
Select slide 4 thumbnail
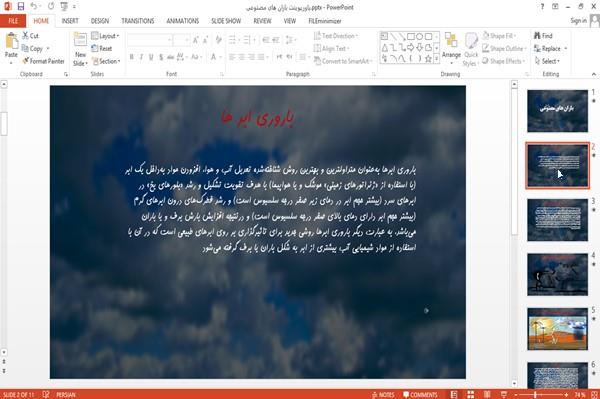[x=558, y=274]
